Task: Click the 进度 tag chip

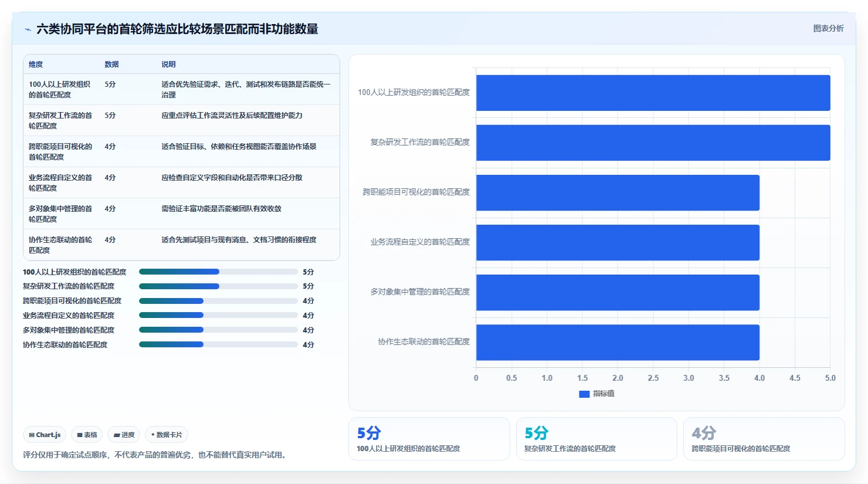Action: click(x=124, y=435)
